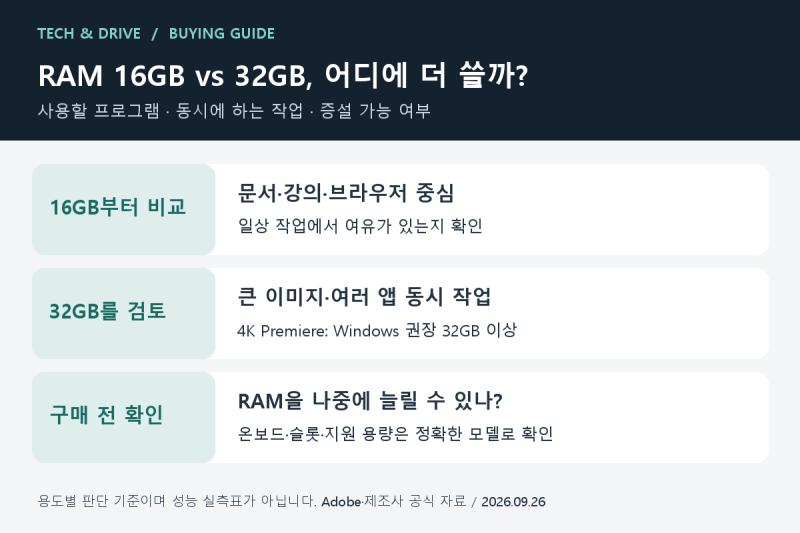Select the "32GB를 검토" label
The height and width of the screenshot is (533, 800).
pyautogui.click(x=107, y=311)
